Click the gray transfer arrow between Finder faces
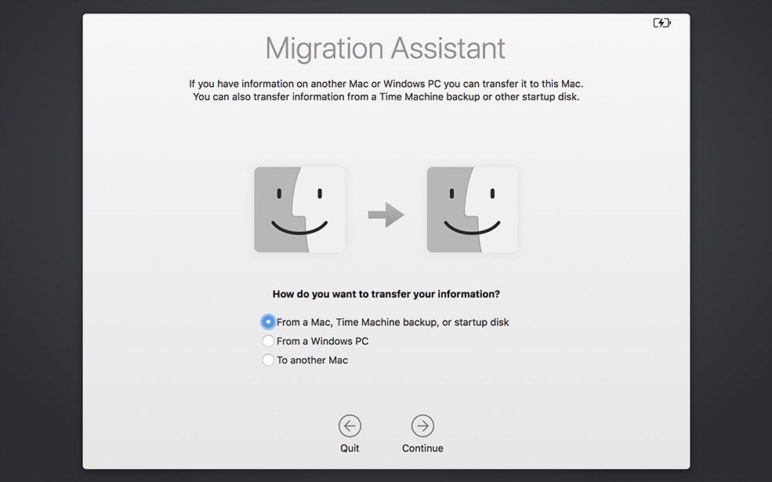 point(386,215)
